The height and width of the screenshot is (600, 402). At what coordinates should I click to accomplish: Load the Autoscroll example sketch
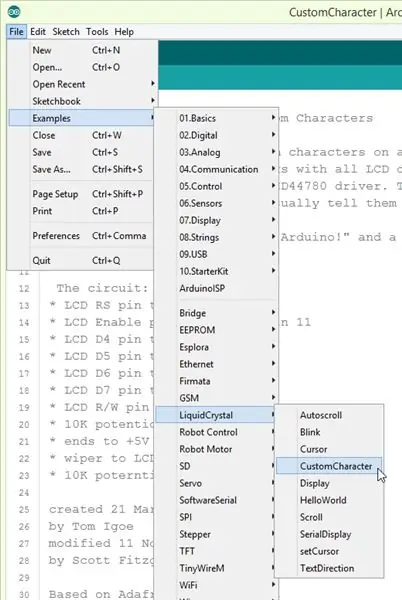[329, 415]
